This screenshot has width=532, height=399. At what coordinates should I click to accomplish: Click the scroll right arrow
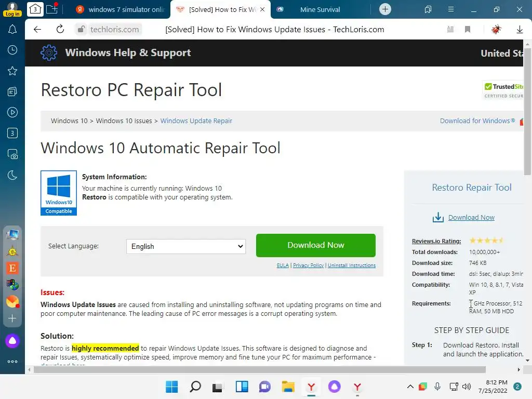coord(519,369)
